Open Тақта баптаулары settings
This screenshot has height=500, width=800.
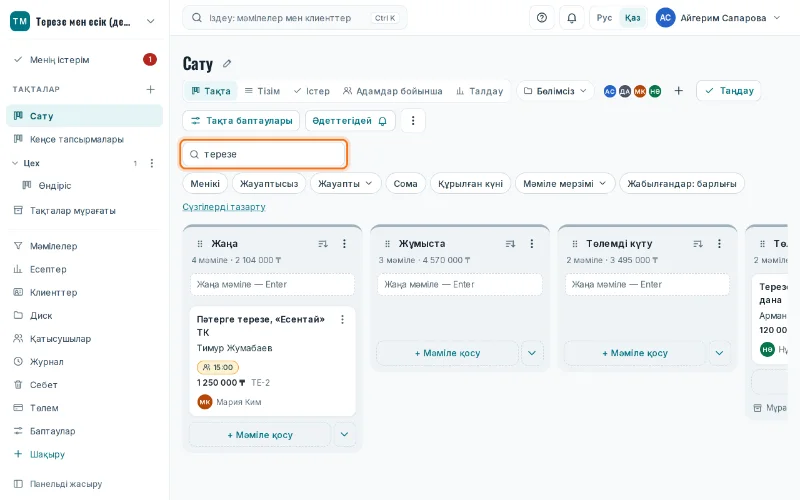[241, 121]
